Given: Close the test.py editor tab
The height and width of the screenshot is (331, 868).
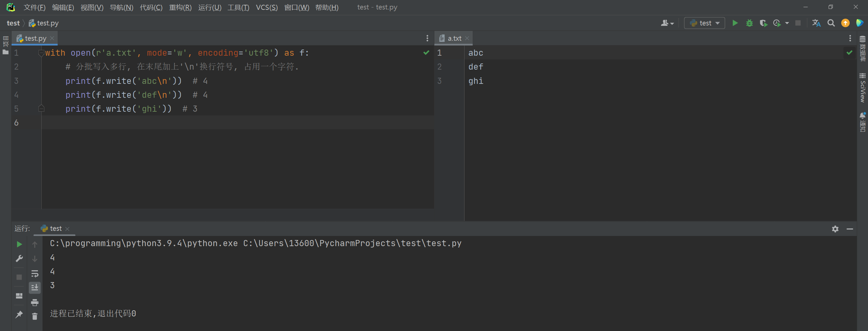Looking at the screenshot, I should [52, 38].
